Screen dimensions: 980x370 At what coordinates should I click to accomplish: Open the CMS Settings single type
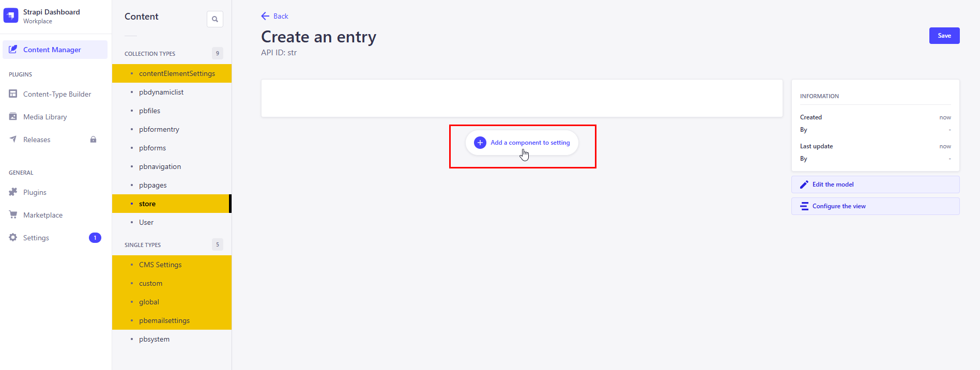point(160,264)
